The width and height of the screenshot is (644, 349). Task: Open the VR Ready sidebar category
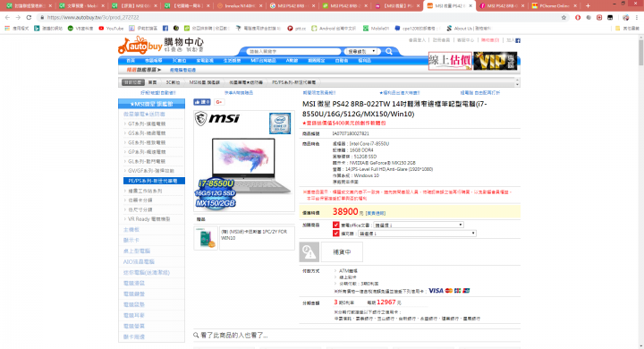coord(148,219)
